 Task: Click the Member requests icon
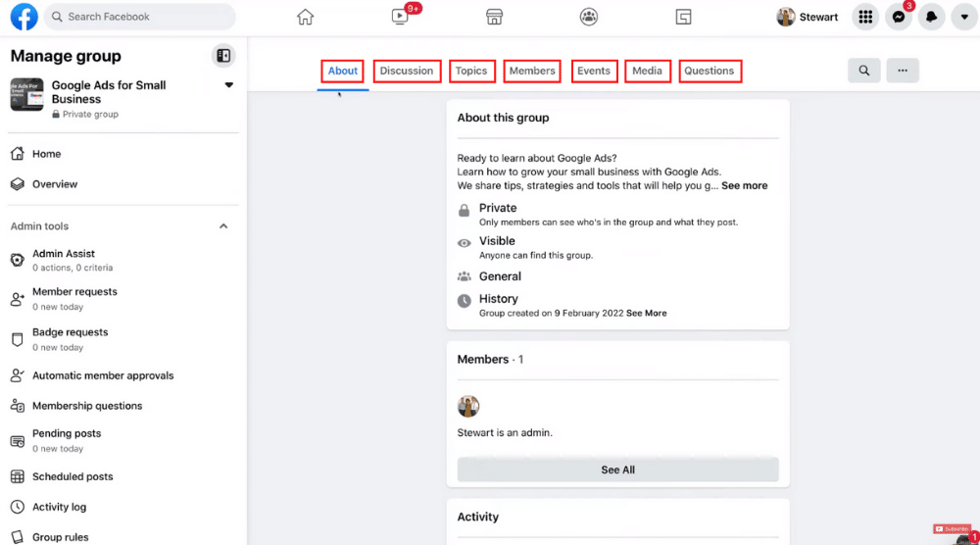click(18, 299)
